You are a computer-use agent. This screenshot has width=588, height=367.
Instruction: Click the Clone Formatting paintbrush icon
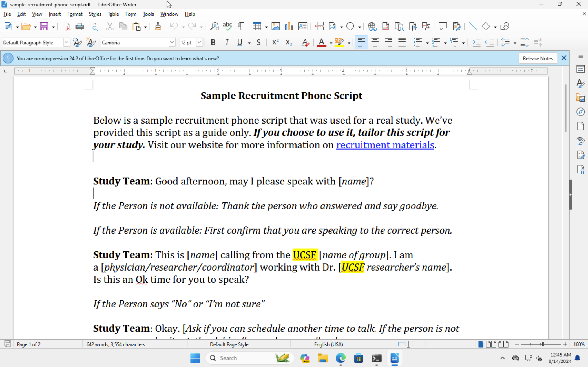tap(158, 27)
